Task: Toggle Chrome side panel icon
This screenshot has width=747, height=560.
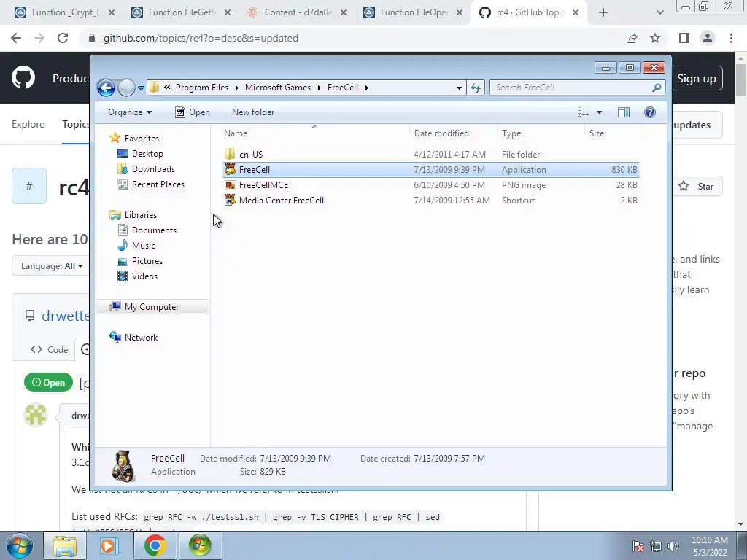Action: coord(684,38)
